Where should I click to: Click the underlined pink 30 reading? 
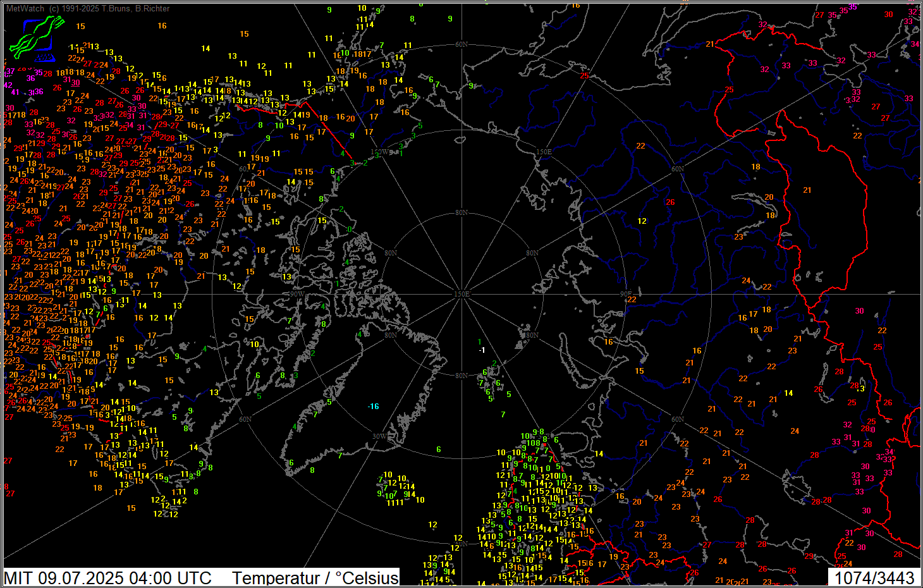coord(75,83)
